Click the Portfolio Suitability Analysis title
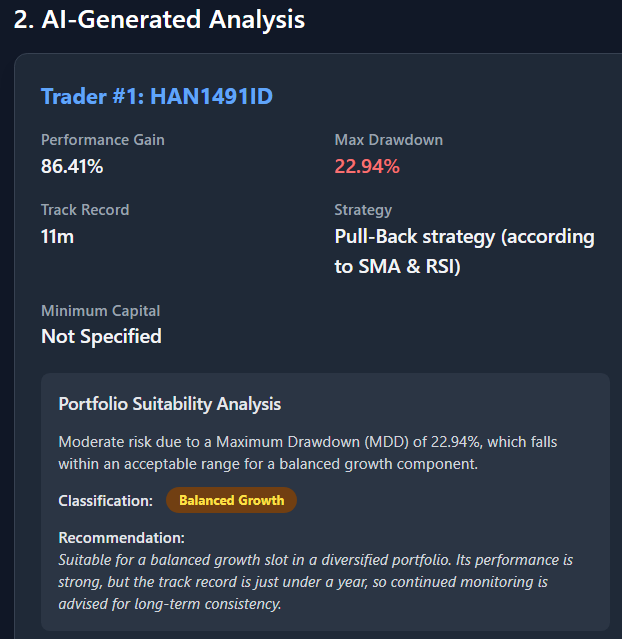Image resolution: width=622 pixels, height=639 pixels. tap(170, 404)
